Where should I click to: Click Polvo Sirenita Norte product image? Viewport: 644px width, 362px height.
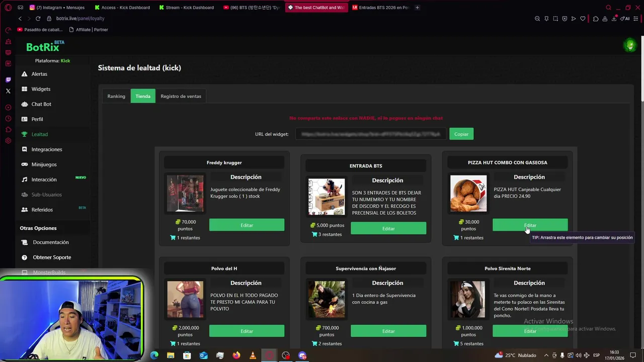coord(468,299)
